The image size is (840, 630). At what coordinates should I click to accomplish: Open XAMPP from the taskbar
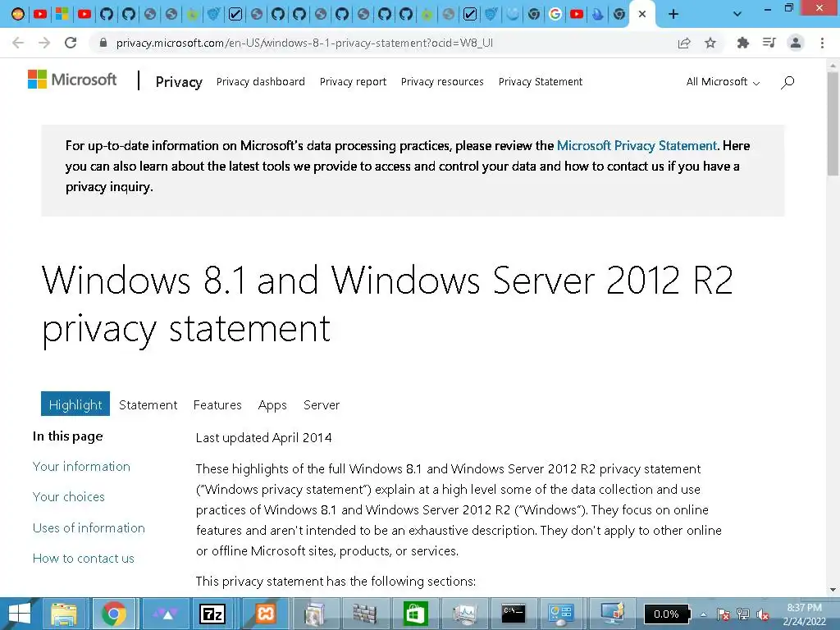point(265,614)
